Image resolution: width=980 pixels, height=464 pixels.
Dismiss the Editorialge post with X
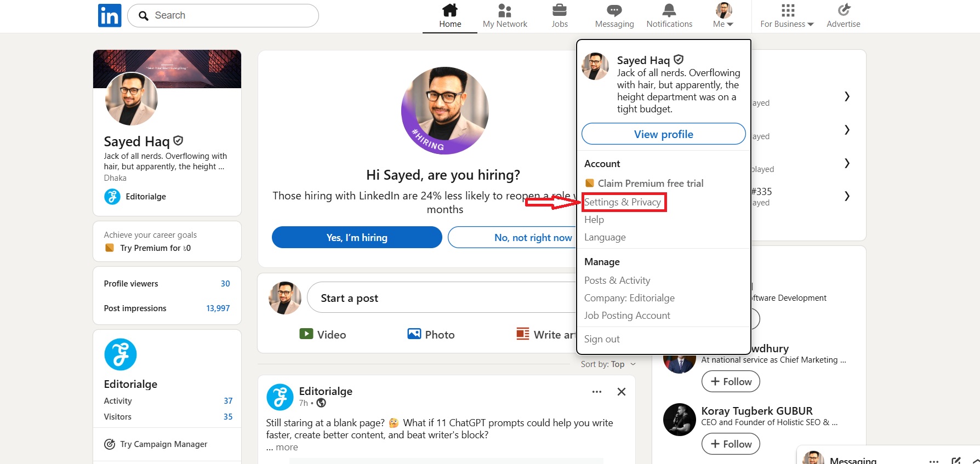(x=622, y=392)
